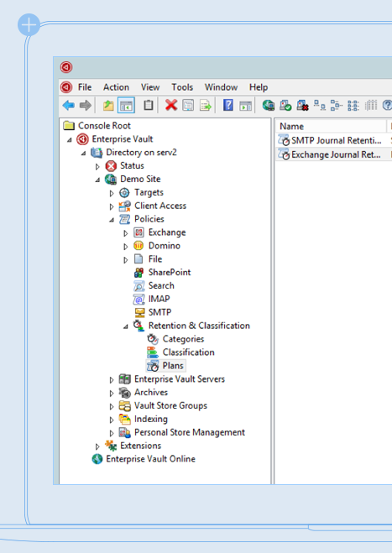This screenshot has width=392, height=553.
Task: Select Enterprise Vault Online node
Action: [x=150, y=459]
